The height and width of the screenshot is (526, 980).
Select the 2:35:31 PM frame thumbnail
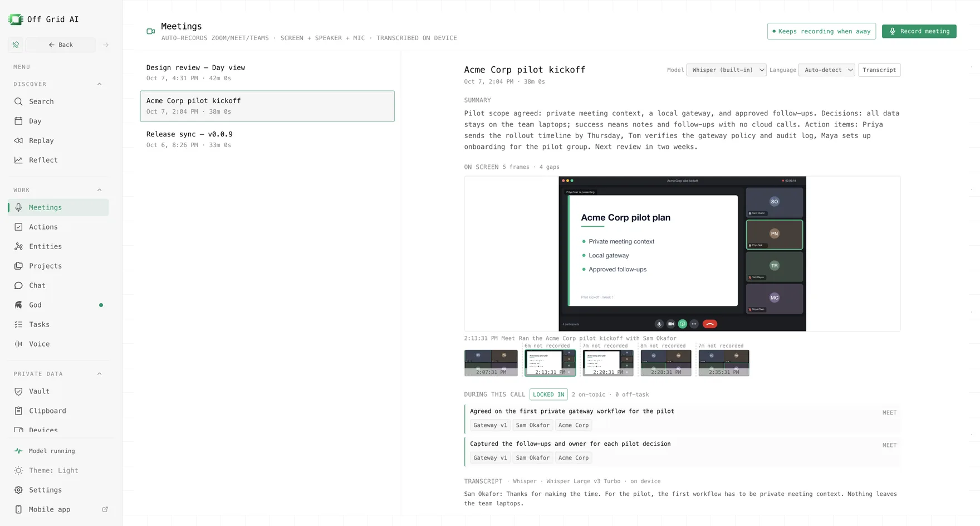point(724,363)
